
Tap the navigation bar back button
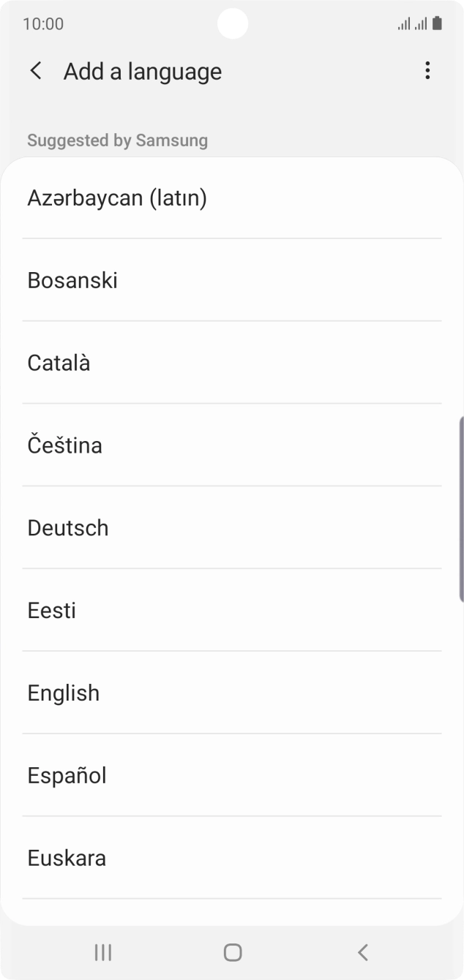tap(362, 952)
